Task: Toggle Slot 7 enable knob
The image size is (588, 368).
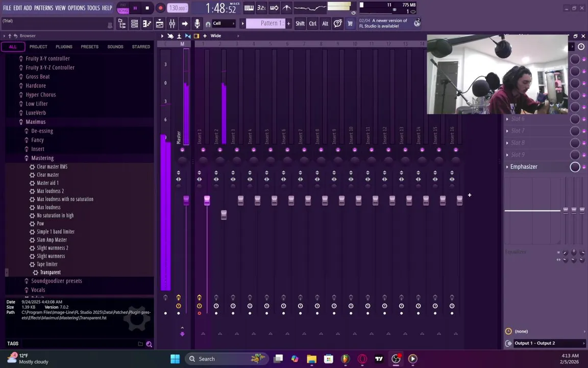Action: 575,131
